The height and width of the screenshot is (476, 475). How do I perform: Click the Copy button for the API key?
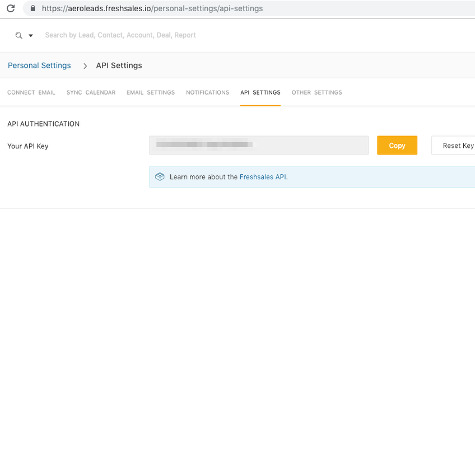click(397, 145)
